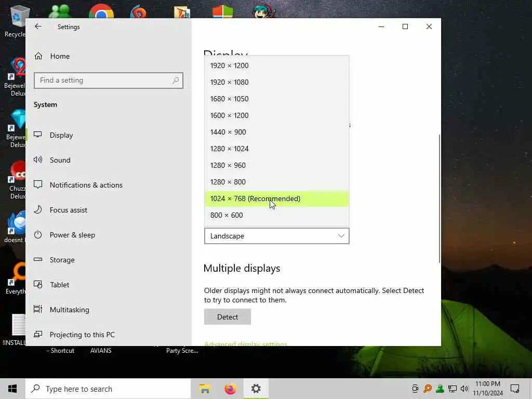This screenshot has width=532, height=399.
Task: Click the Projecting to this PC icon
Action: click(38, 334)
